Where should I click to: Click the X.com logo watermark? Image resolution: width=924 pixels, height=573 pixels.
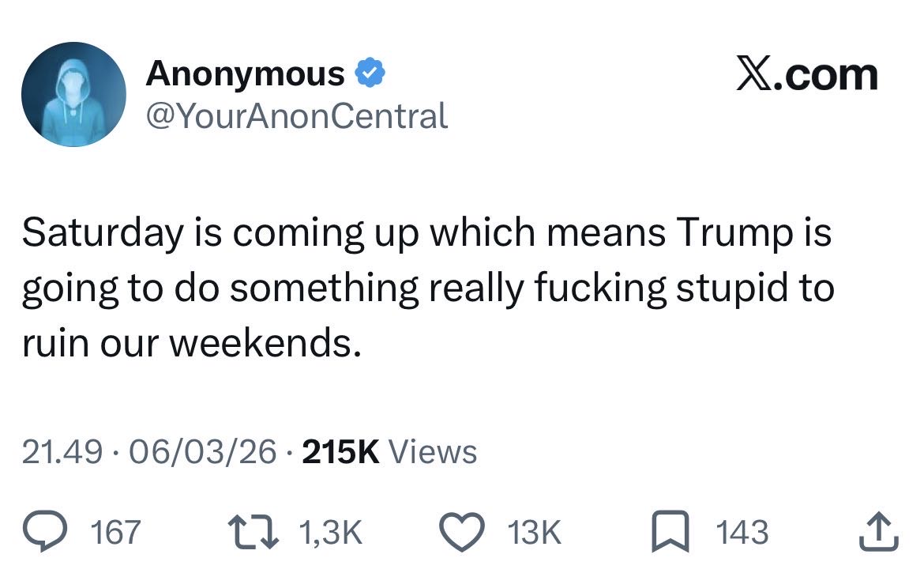point(806,75)
